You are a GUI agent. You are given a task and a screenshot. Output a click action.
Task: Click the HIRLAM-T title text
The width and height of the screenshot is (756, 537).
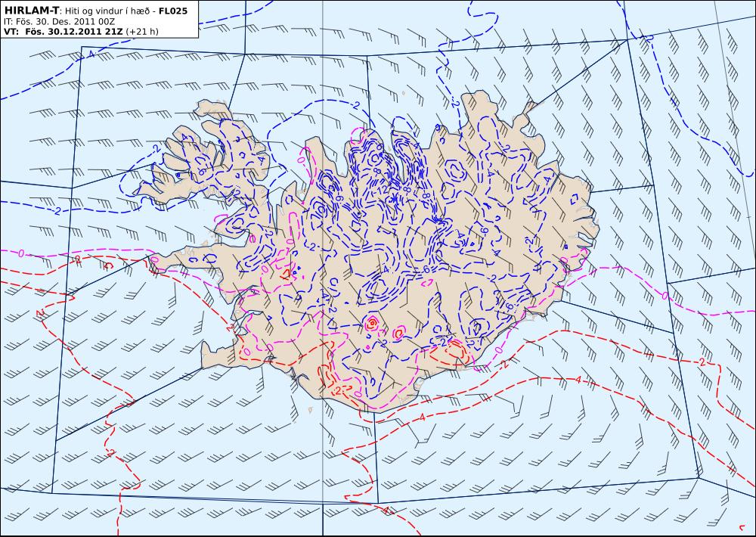click(31, 10)
